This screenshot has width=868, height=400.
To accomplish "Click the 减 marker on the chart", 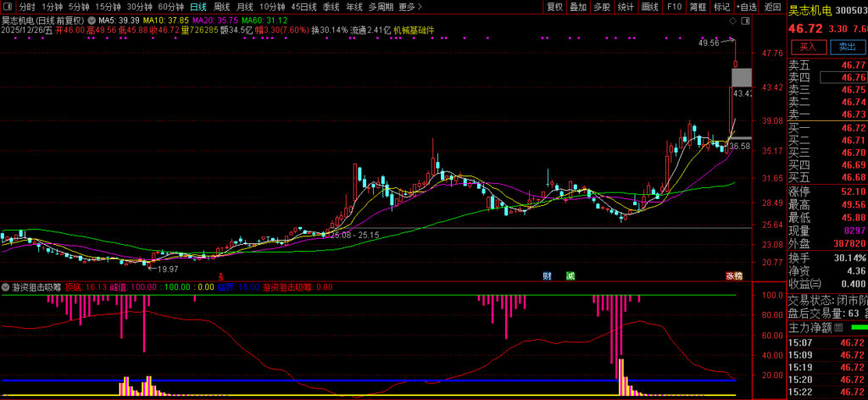I will 570,275.
